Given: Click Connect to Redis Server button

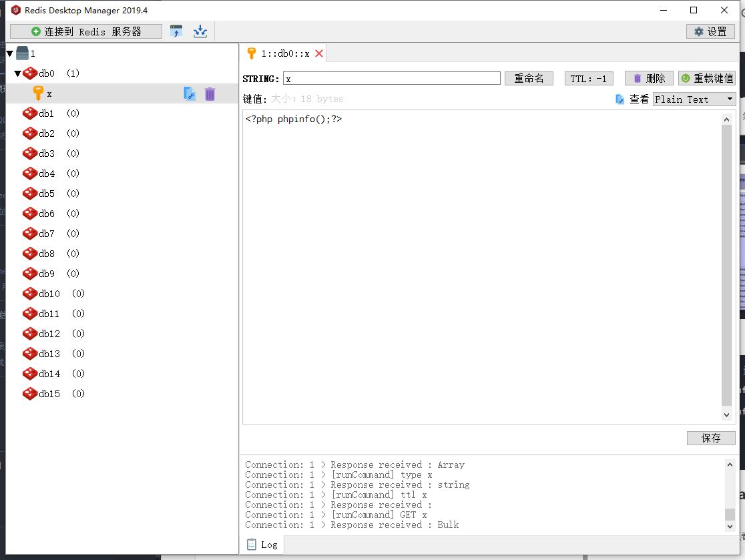Looking at the screenshot, I should 86,32.
